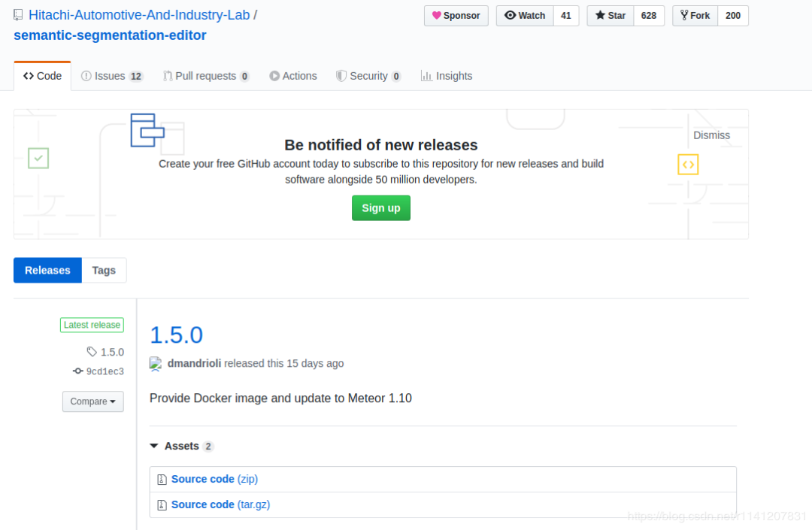This screenshot has height=530, width=812.
Task: Fork the repository
Action: [695, 16]
